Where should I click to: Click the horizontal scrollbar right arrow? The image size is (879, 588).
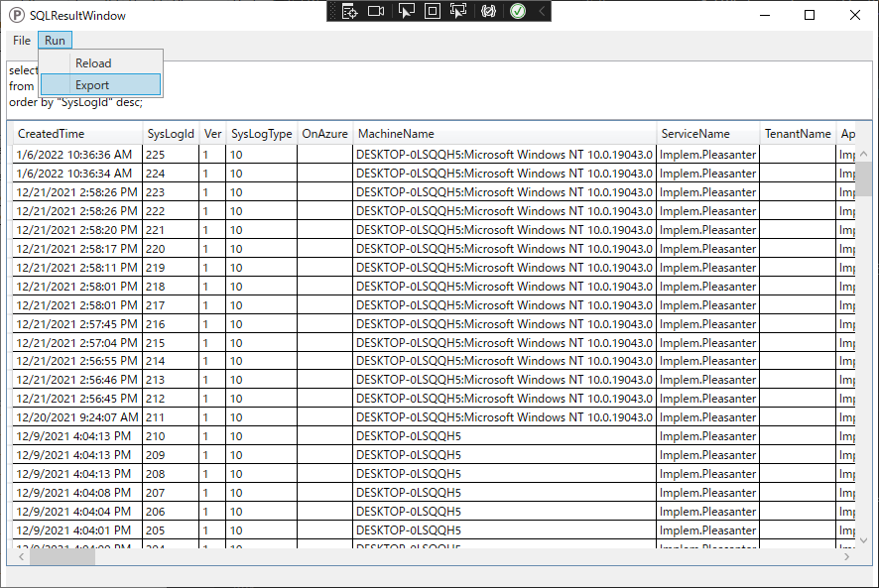(x=846, y=556)
